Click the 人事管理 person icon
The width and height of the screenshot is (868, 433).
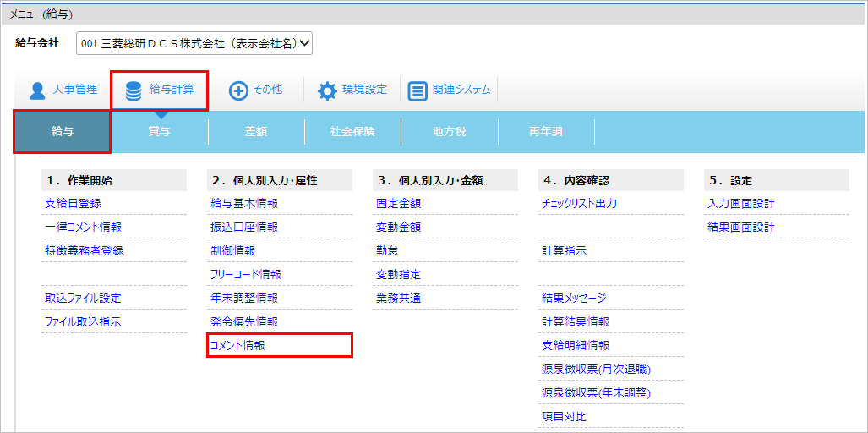[37, 90]
